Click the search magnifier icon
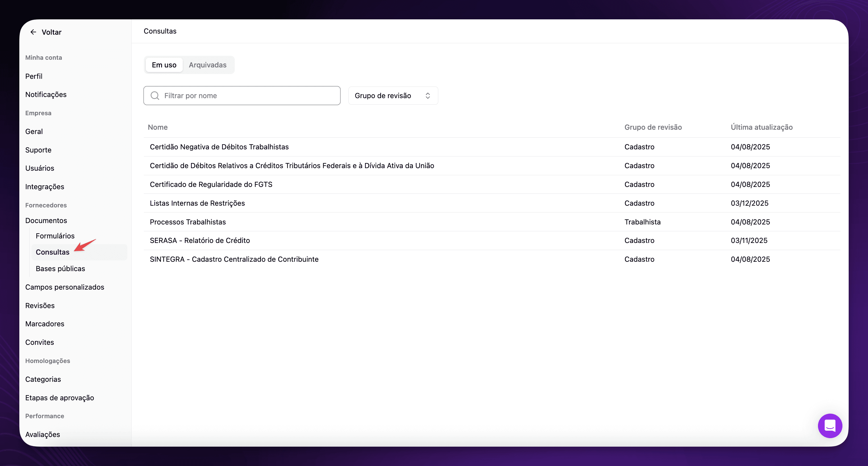Viewport: 868px width, 466px height. 155,96
